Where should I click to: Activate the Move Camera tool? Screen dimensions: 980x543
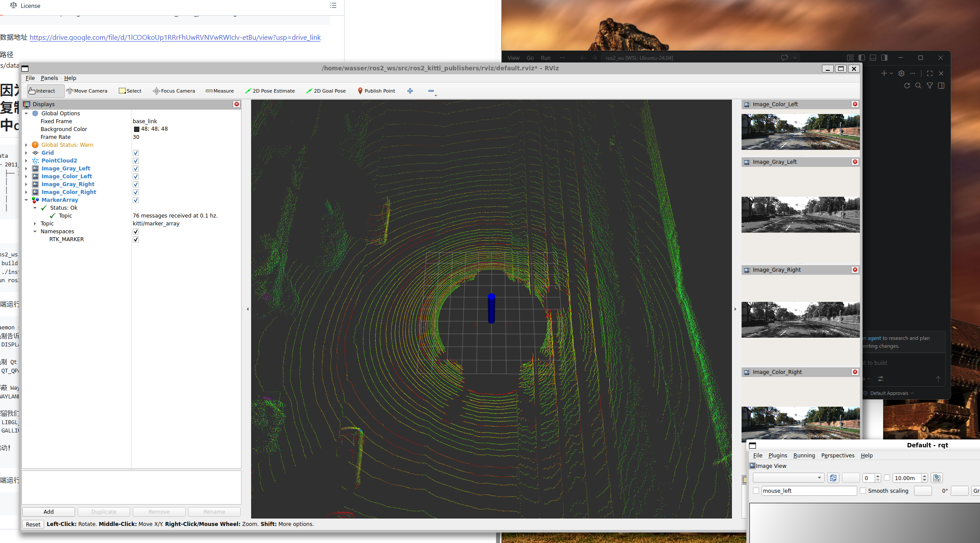pyautogui.click(x=87, y=91)
